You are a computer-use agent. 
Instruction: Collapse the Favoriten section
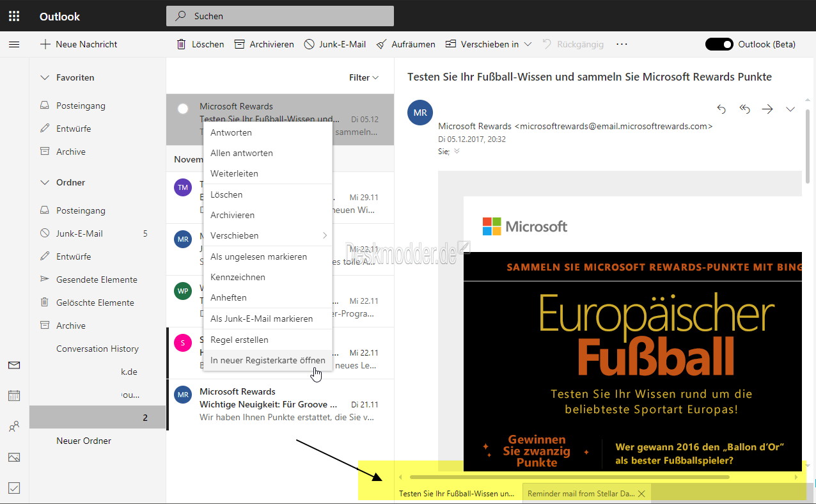coord(45,77)
